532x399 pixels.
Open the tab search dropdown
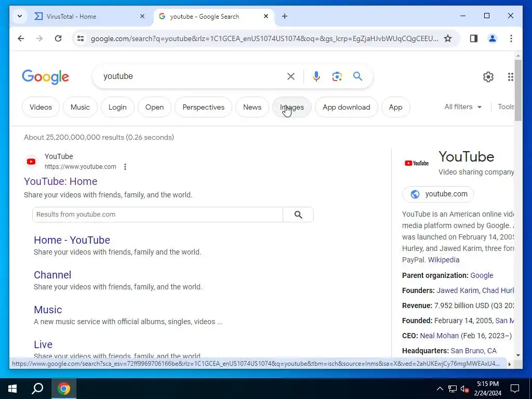coord(20,16)
